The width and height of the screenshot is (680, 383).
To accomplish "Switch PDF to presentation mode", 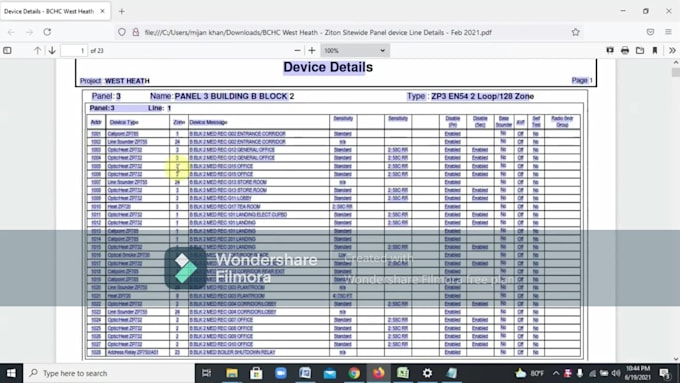I will click(x=610, y=51).
